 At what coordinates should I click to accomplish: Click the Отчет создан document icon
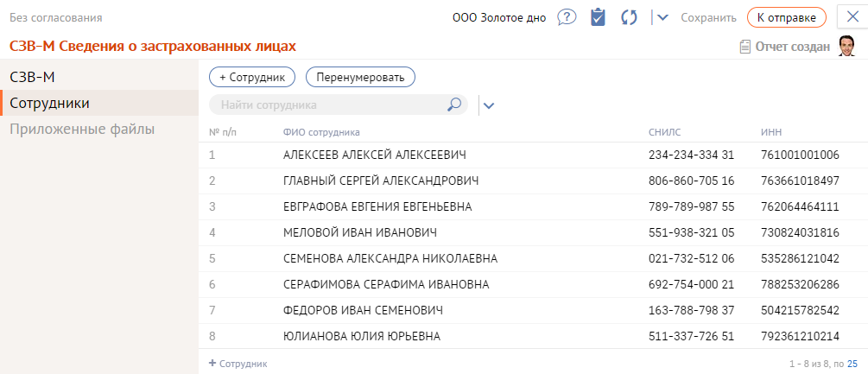744,47
